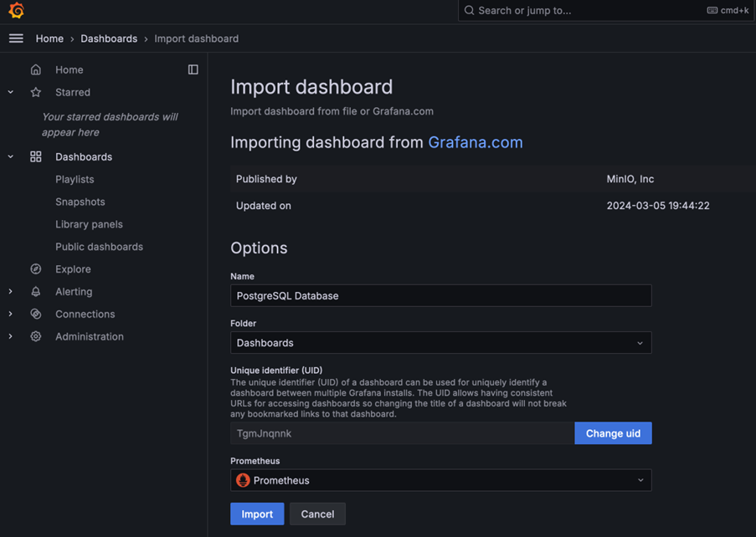This screenshot has height=537, width=756.
Task: Click the MinIO, Inc publisher value
Action: [630, 179]
